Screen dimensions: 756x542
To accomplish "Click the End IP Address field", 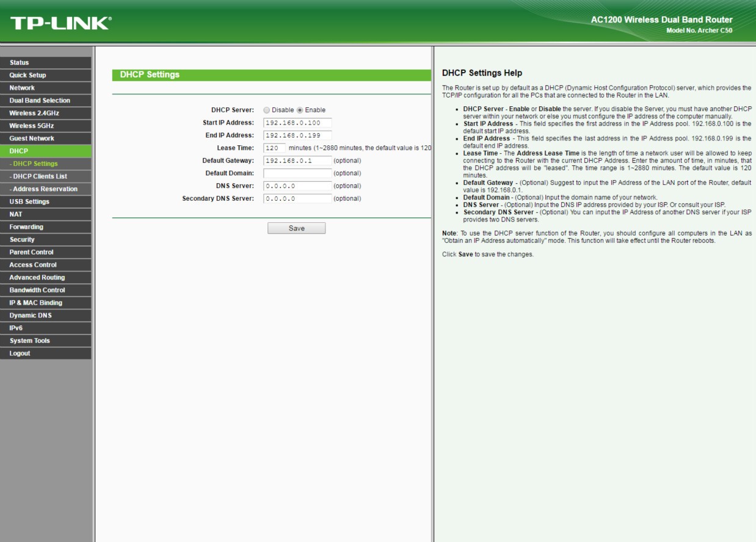I will coord(297,135).
